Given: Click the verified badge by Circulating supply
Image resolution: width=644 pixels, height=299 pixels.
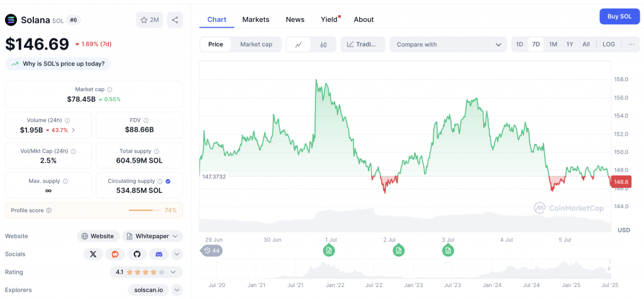Looking at the screenshot, I should (x=168, y=182).
